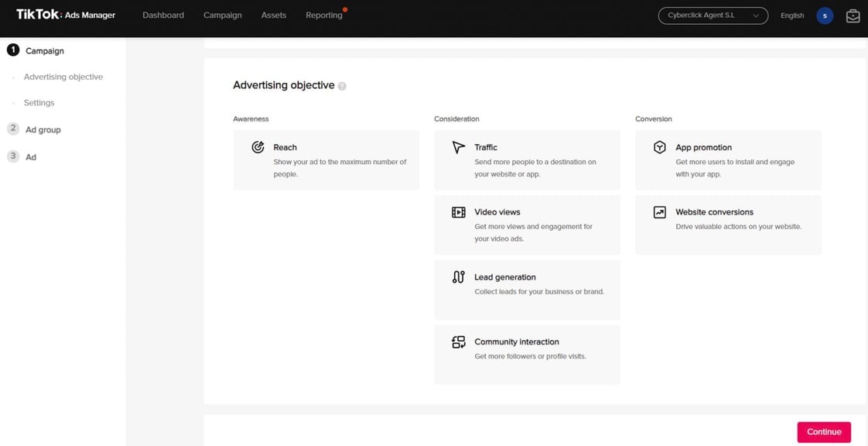Click the Video views film icon

(x=458, y=212)
